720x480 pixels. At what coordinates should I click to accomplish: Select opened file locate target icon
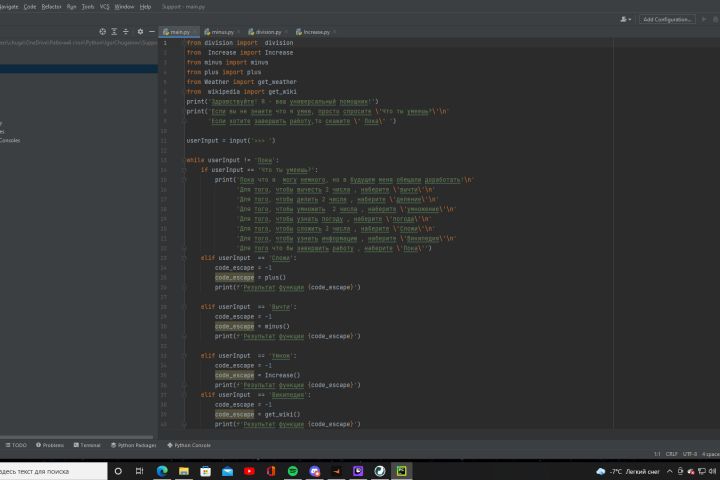point(102,32)
